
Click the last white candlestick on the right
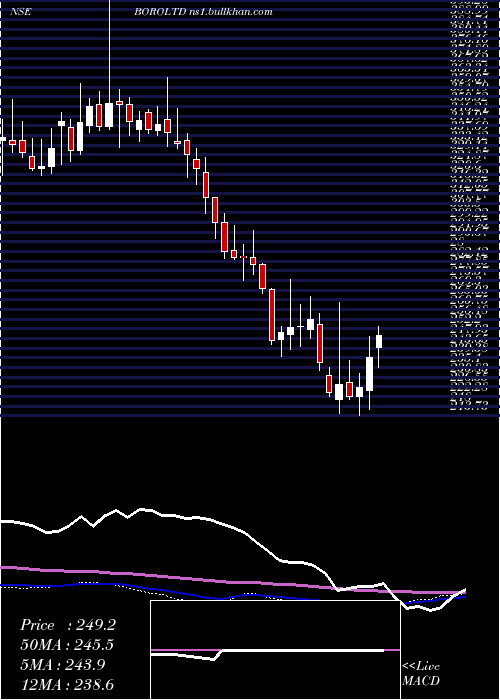[x=379, y=342]
